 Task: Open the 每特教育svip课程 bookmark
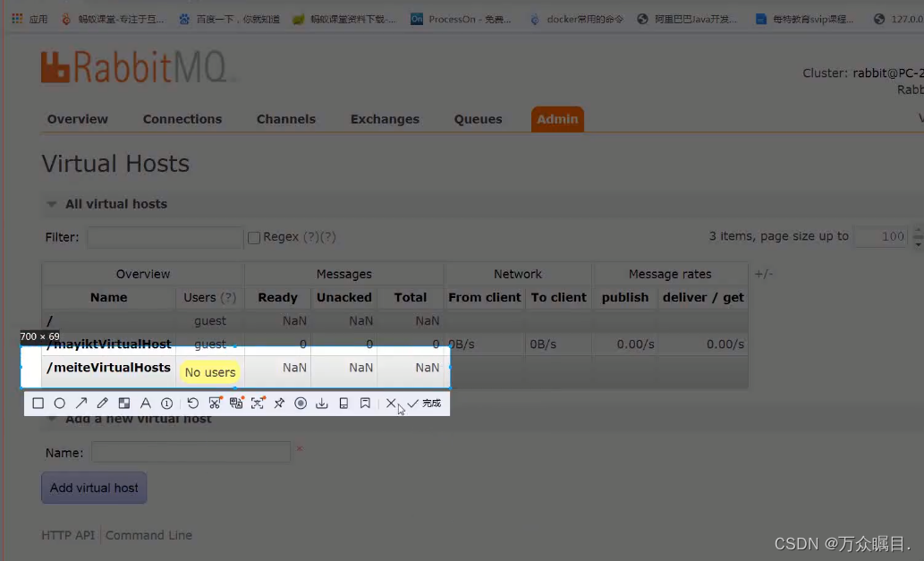(805, 19)
